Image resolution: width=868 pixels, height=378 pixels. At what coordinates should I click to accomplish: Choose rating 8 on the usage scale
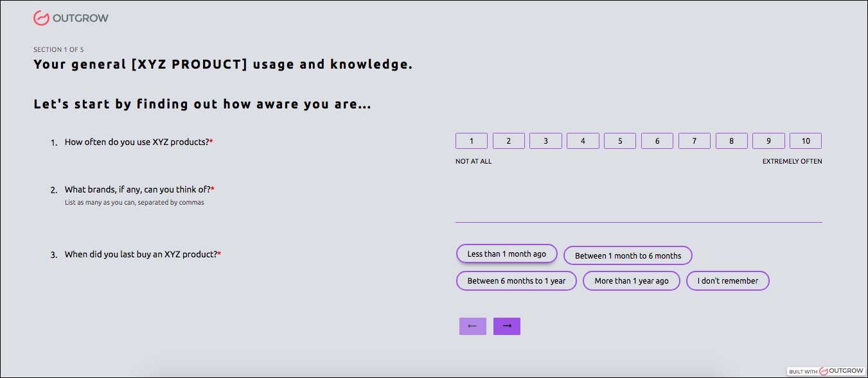coord(731,141)
